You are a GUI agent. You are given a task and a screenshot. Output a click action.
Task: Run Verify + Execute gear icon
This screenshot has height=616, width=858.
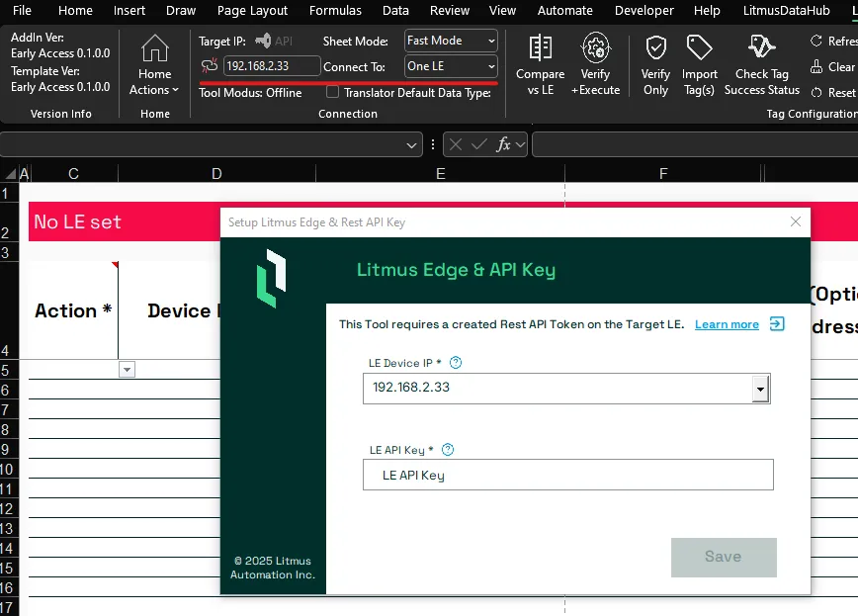tap(595, 47)
